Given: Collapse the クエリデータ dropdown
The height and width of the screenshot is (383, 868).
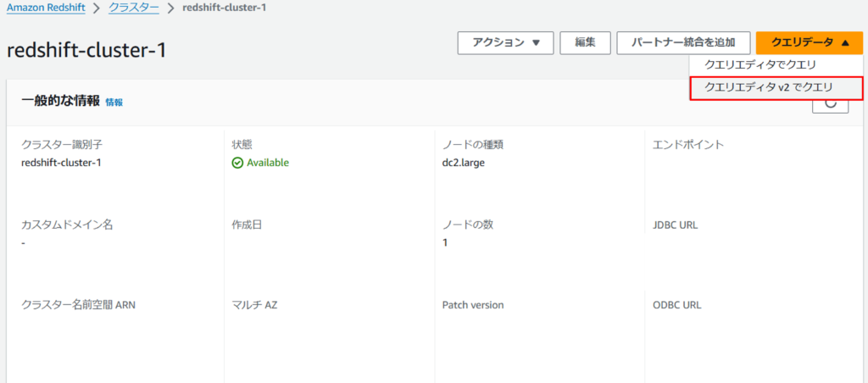Looking at the screenshot, I should tap(810, 42).
